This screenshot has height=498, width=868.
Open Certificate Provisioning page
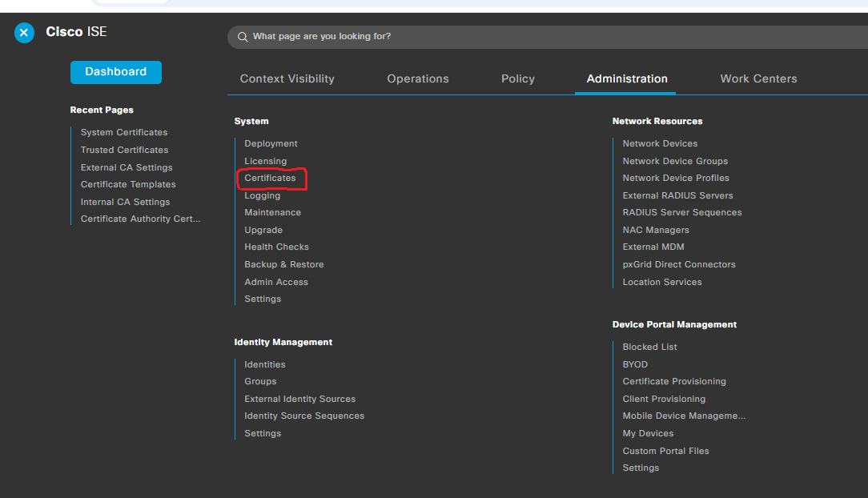pyautogui.click(x=674, y=381)
